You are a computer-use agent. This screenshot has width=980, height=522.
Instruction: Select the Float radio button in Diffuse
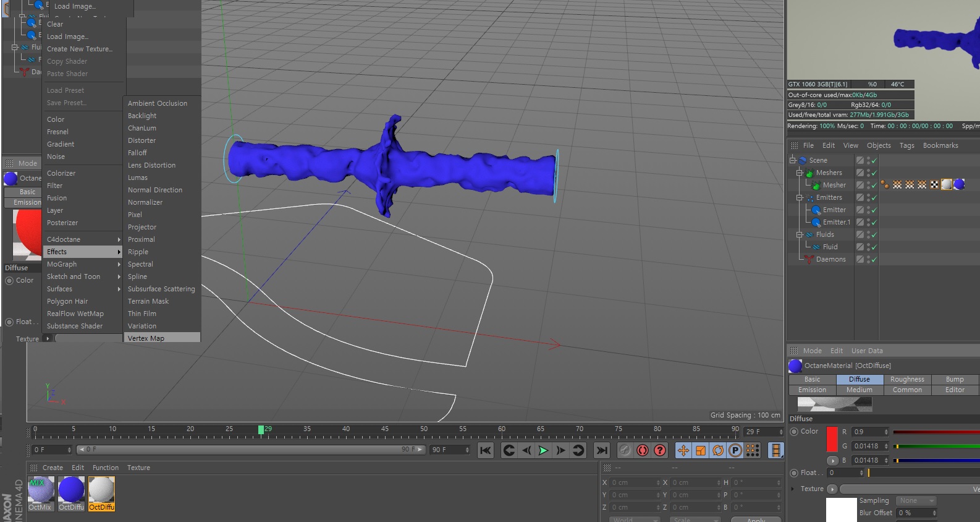coord(795,473)
